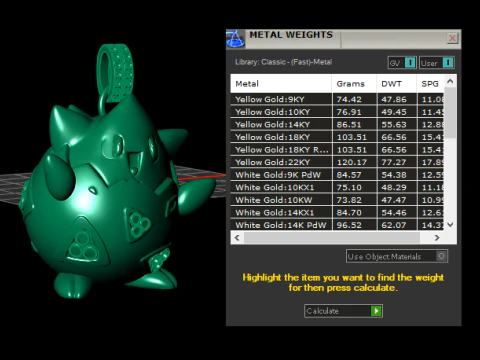Sort by the DWT column header

pos(396,84)
